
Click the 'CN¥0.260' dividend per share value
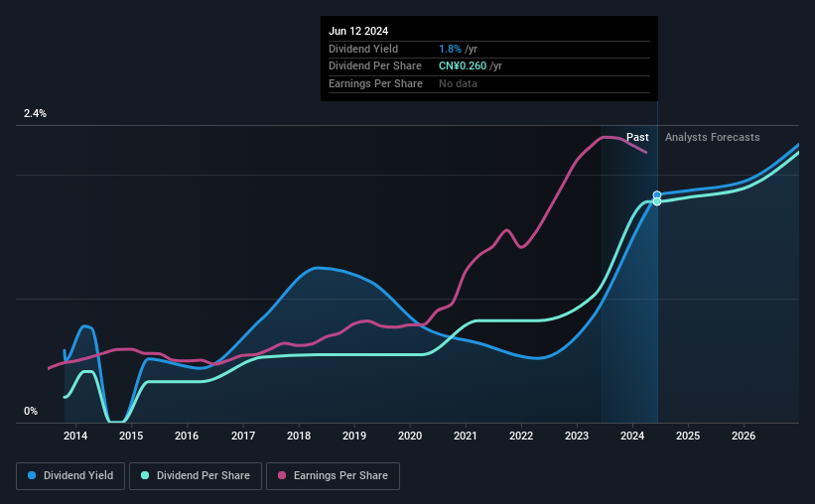[x=463, y=66]
